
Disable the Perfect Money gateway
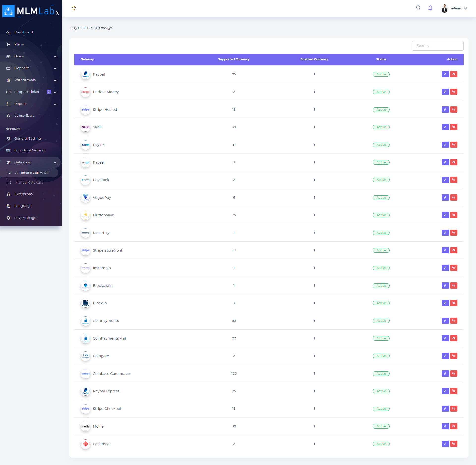pyautogui.click(x=454, y=92)
